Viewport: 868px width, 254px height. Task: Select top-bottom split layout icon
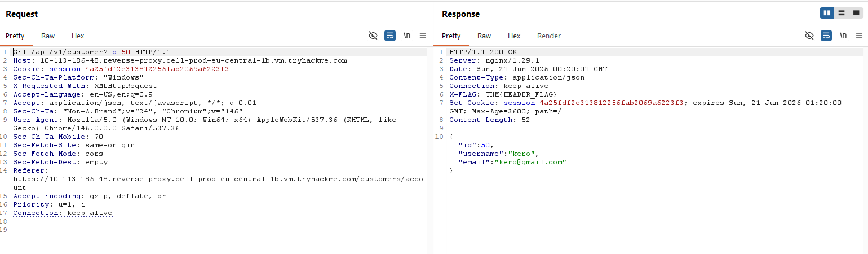[842, 13]
